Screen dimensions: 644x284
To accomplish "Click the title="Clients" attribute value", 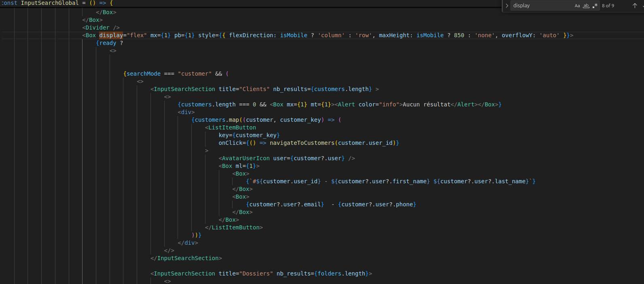I will (x=254, y=89).
